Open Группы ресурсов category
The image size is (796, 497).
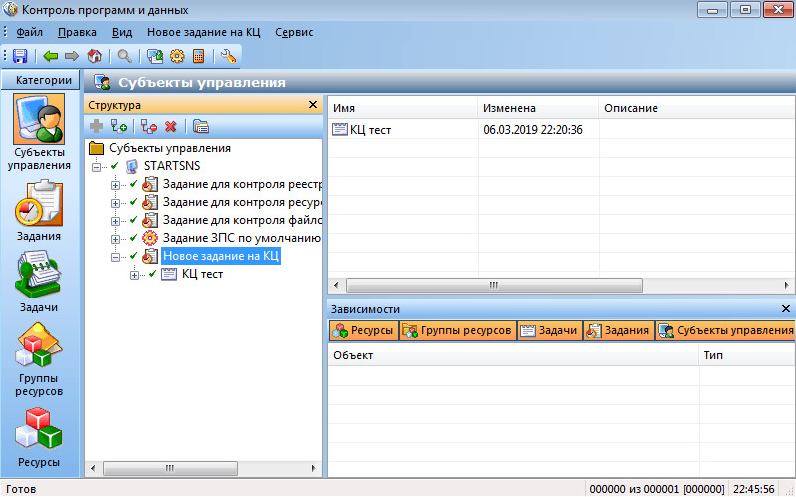tap(39, 359)
